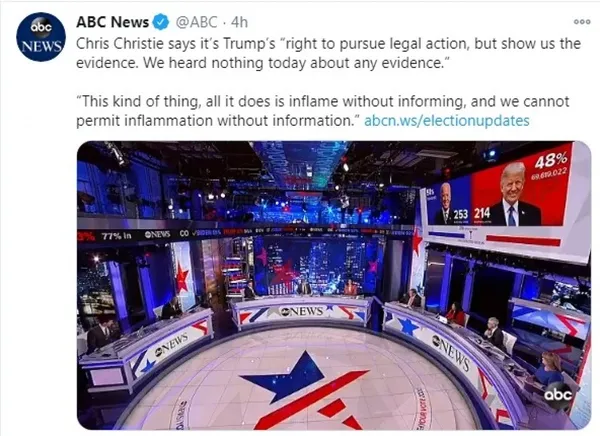Click the ABC News profile avatar
The height and width of the screenshot is (436, 600).
point(41,37)
